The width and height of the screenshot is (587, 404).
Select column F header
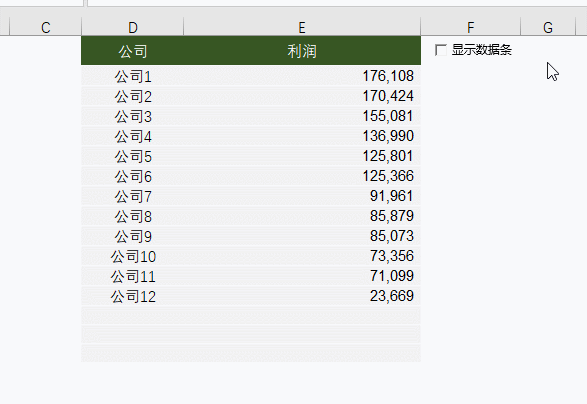[x=471, y=27]
